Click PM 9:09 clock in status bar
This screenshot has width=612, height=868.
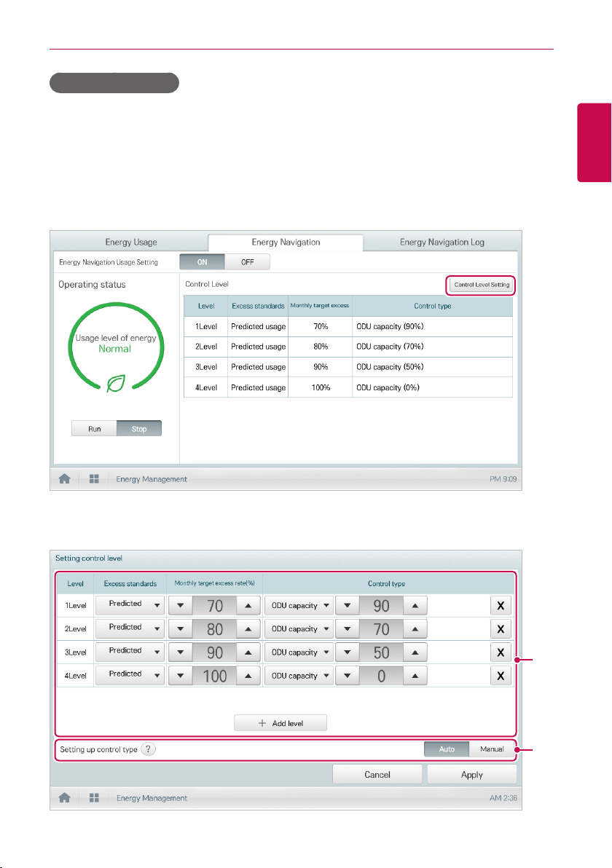pyautogui.click(x=503, y=479)
